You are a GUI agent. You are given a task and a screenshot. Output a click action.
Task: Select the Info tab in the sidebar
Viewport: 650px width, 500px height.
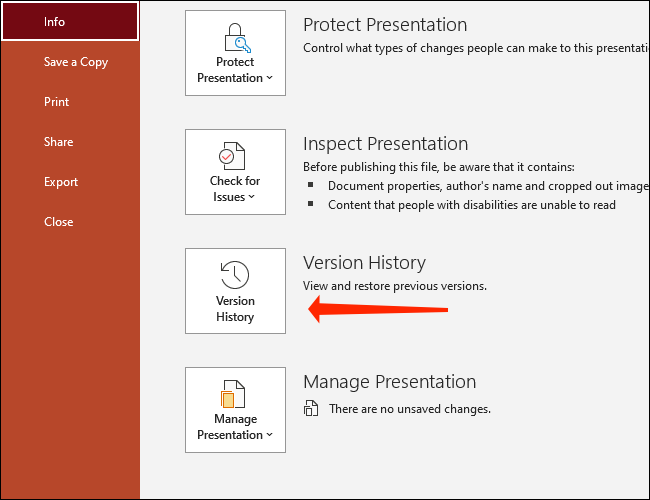70,22
